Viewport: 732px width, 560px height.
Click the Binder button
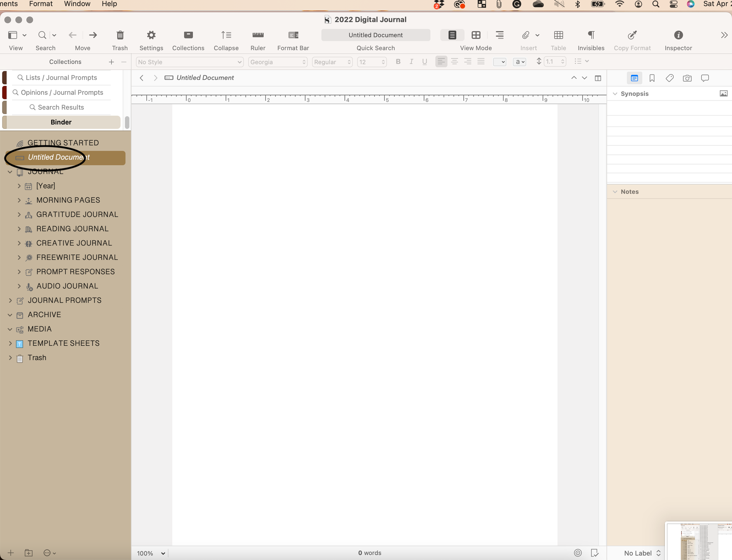tap(61, 122)
